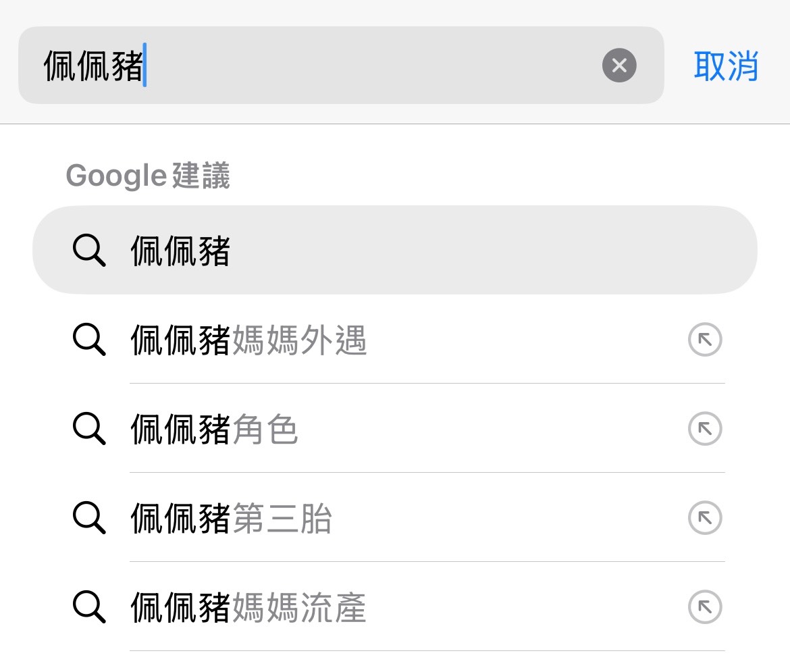Click magnifier icon beside 佩佩豬媽媽流產
790x672 pixels.
pyautogui.click(x=89, y=607)
